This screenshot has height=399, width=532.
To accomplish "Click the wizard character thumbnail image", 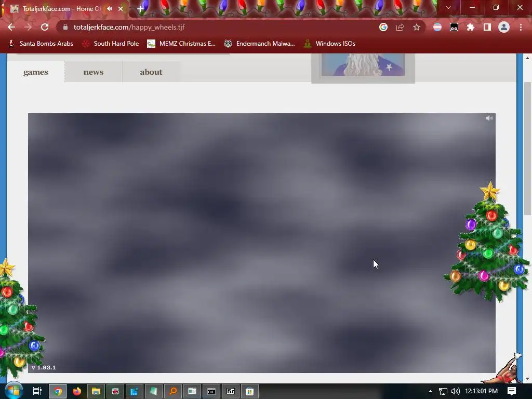I will [363, 65].
